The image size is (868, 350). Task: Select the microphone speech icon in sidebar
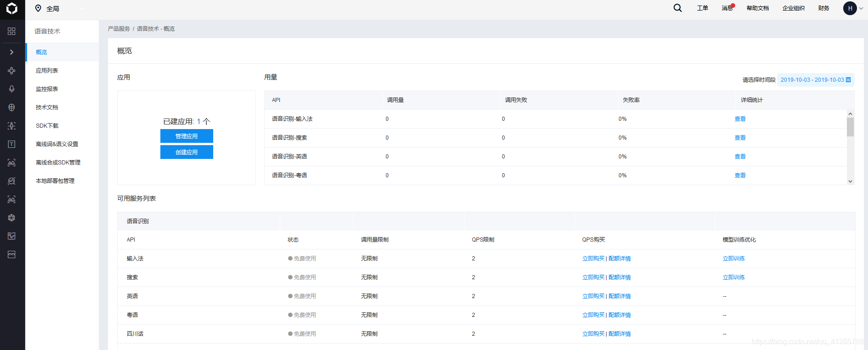point(12,89)
